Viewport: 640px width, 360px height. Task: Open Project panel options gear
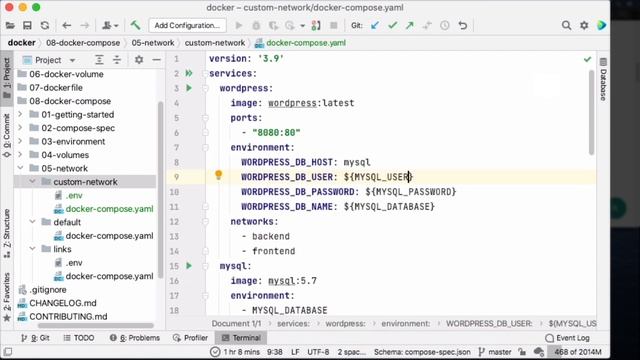point(139,60)
